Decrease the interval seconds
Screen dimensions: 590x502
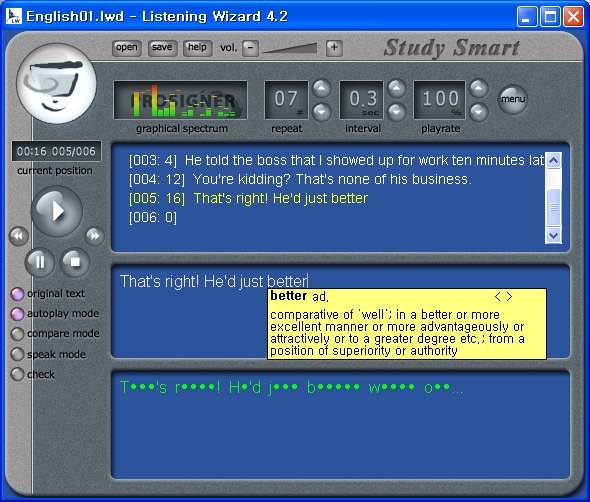tap(397, 111)
